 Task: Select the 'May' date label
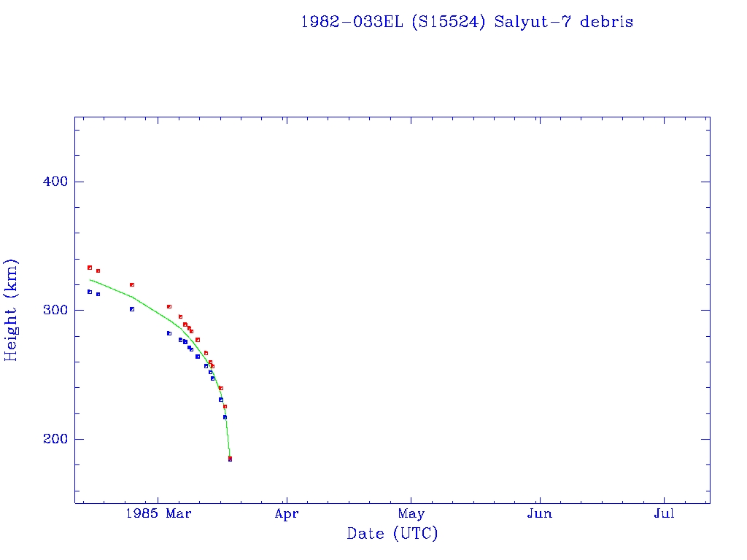pyautogui.click(x=411, y=514)
